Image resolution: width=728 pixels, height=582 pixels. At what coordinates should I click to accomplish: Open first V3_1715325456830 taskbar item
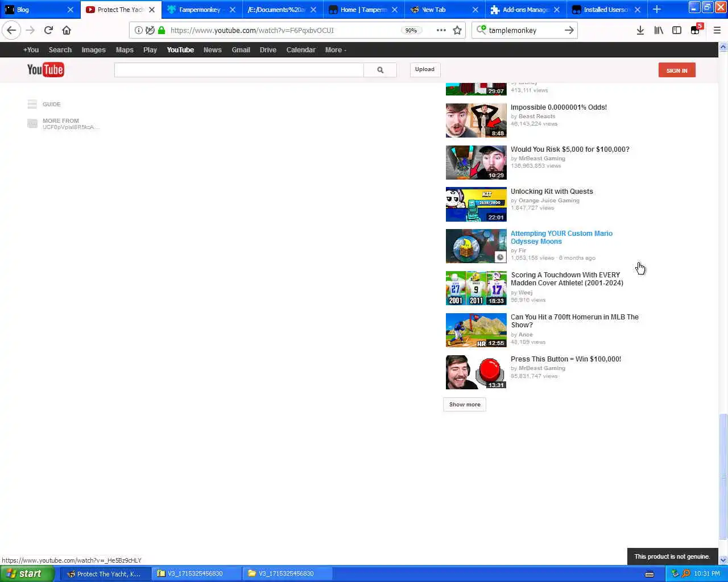coord(195,573)
